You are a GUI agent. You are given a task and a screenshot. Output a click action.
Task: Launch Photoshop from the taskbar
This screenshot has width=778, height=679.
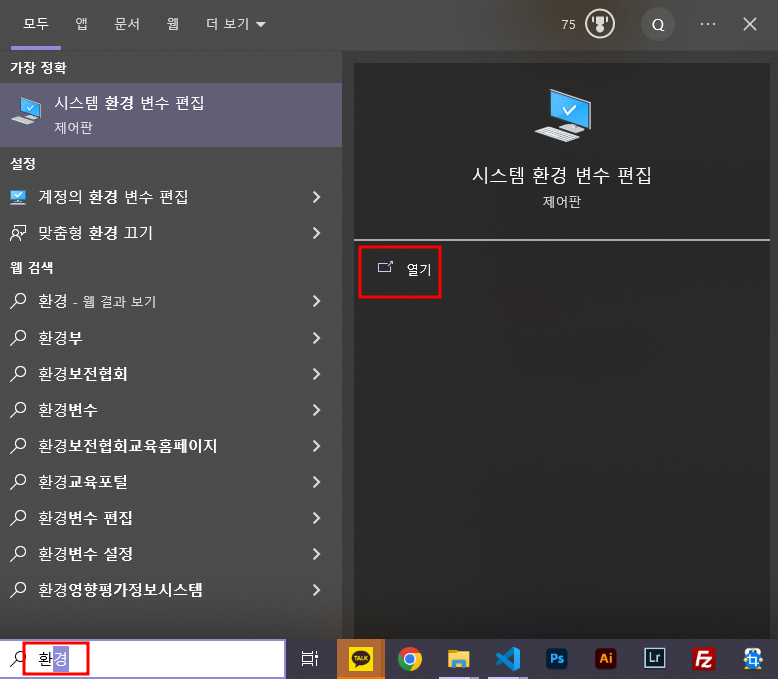point(557,659)
